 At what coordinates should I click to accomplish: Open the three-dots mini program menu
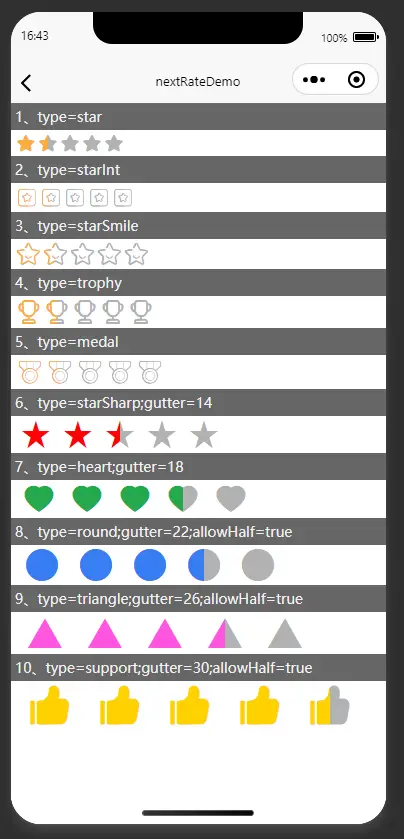(x=314, y=80)
